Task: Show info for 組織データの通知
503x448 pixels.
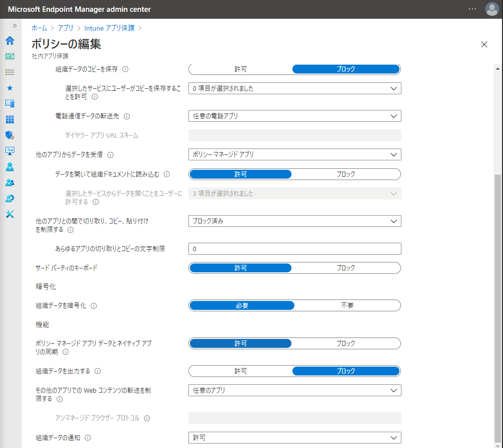Action: (88, 438)
